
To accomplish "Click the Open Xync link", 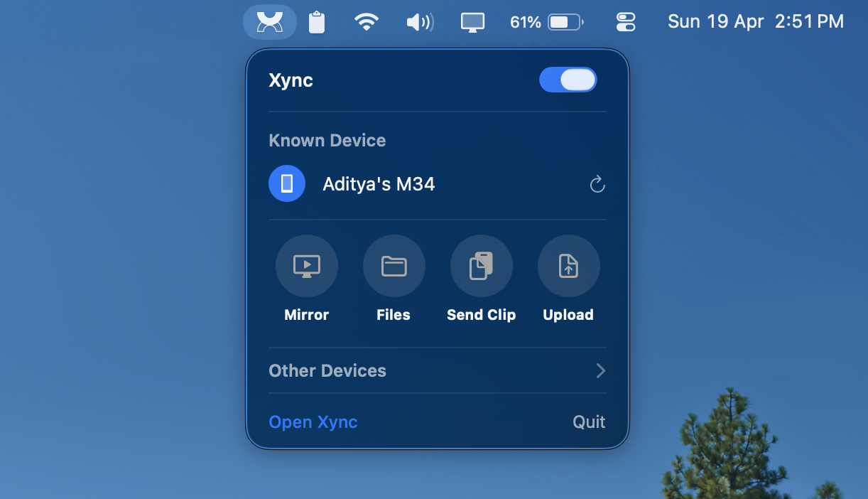I will click(x=313, y=422).
